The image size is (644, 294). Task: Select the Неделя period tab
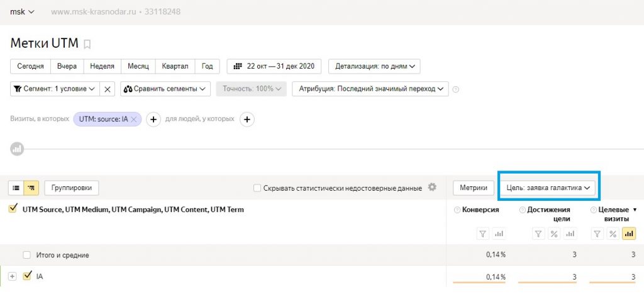tap(103, 66)
